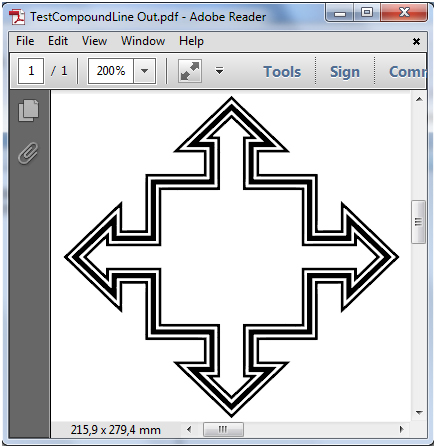Image resolution: width=436 pixels, height=448 pixels.
Task: Click the fit-to-window expand arrows icon
Action: pyautogui.click(x=190, y=71)
